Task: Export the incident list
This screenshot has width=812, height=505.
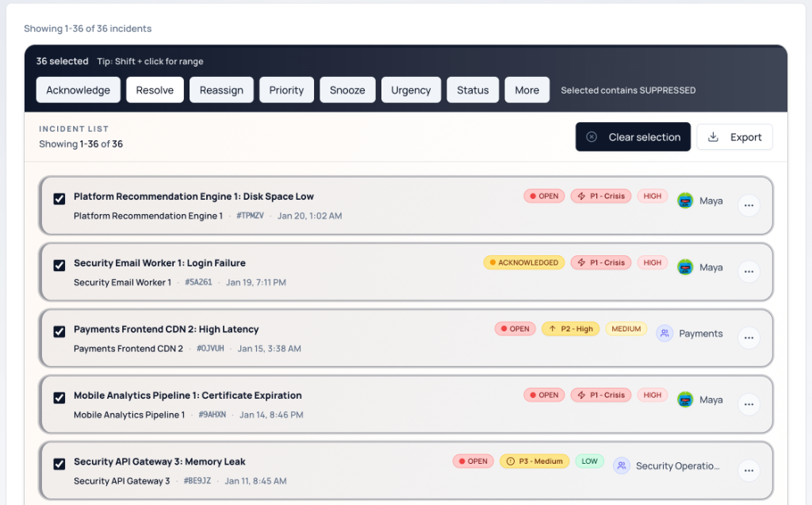Action: tap(734, 137)
